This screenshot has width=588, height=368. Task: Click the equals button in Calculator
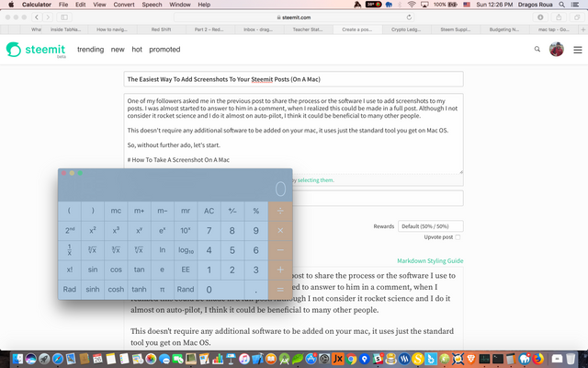tap(280, 289)
